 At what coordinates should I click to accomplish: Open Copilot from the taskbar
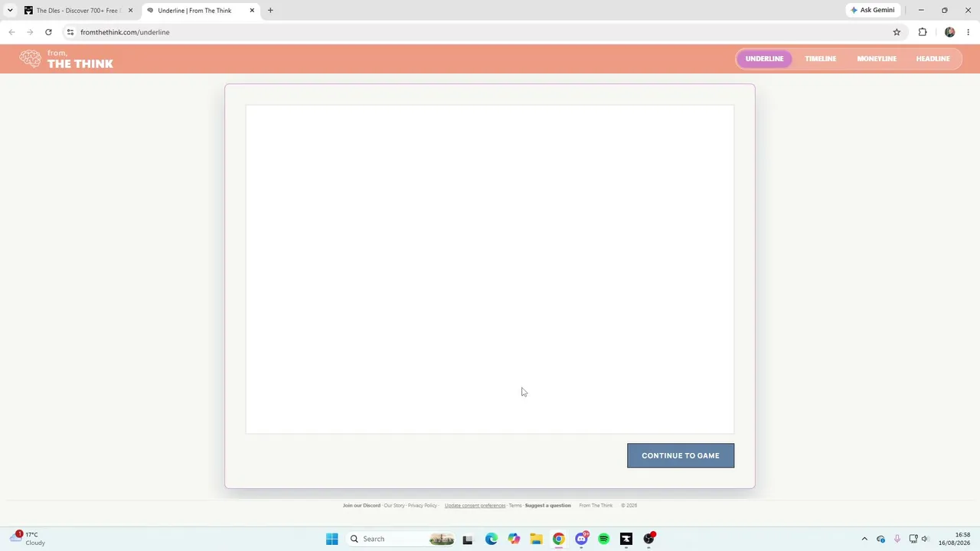[514, 539]
